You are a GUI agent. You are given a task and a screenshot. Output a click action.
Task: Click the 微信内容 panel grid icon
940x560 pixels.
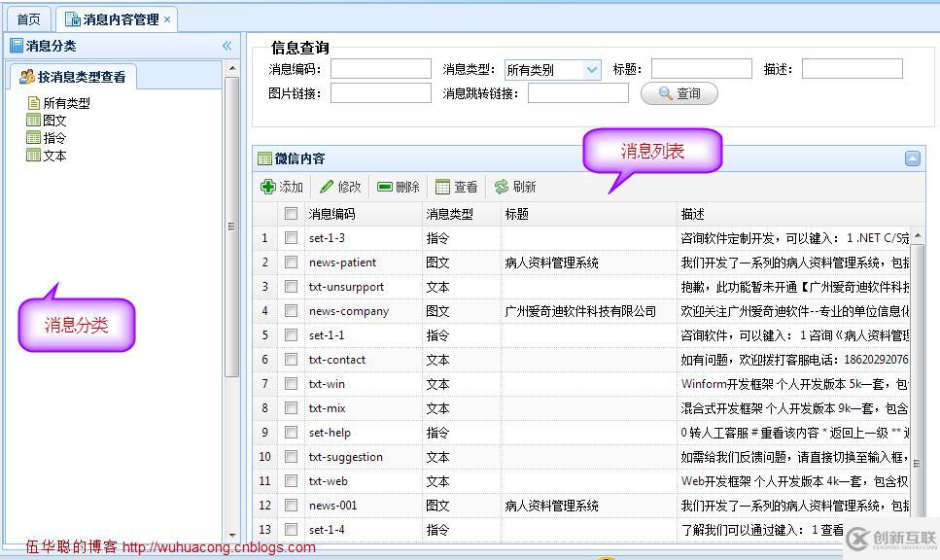265,158
